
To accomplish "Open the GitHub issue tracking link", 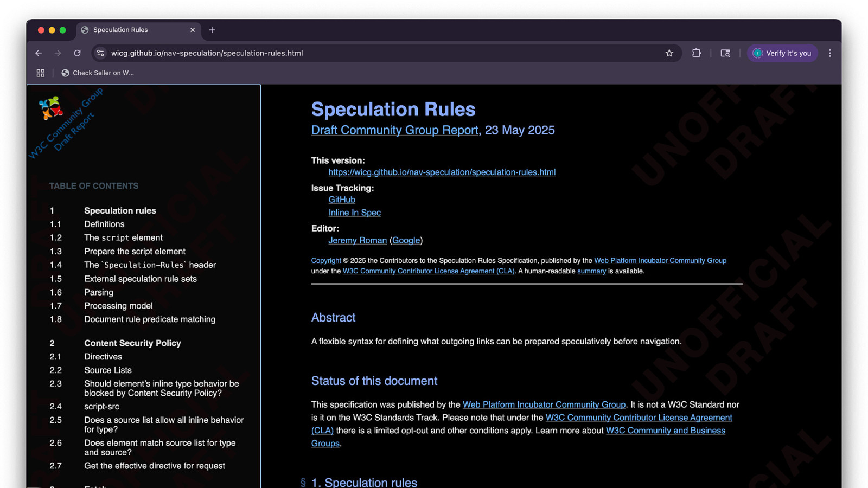I will point(342,200).
